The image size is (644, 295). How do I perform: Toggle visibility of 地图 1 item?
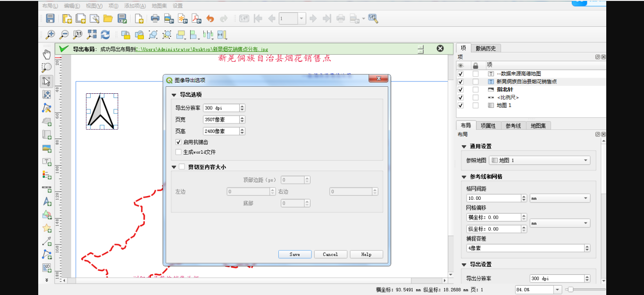pyautogui.click(x=461, y=106)
